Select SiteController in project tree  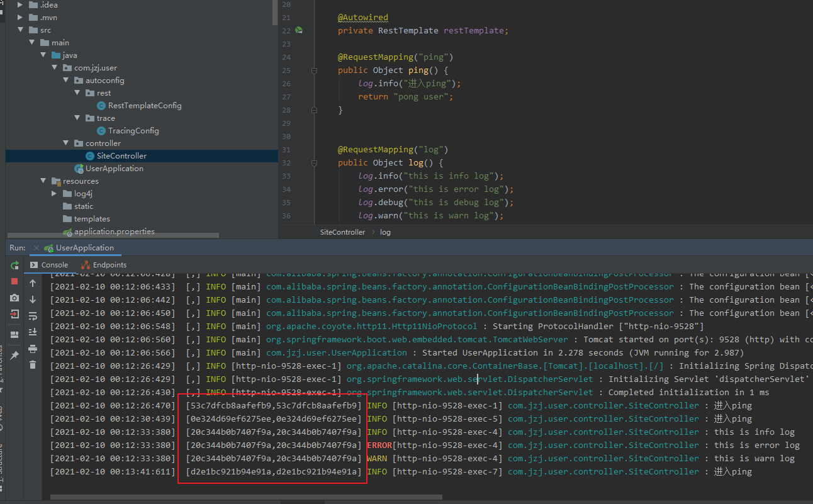pyautogui.click(x=121, y=156)
